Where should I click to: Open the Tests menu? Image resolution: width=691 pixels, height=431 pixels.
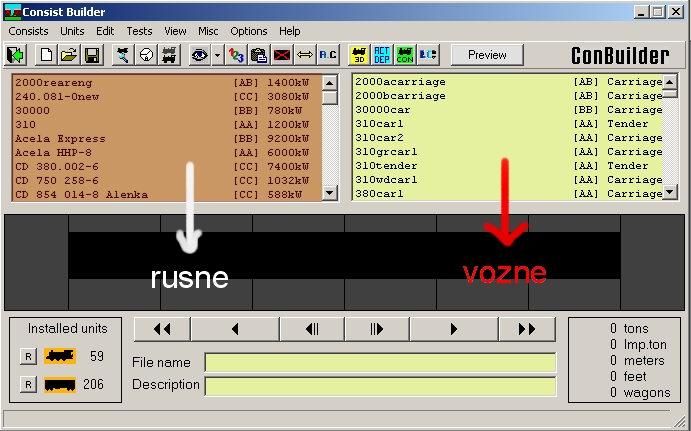[x=139, y=31]
